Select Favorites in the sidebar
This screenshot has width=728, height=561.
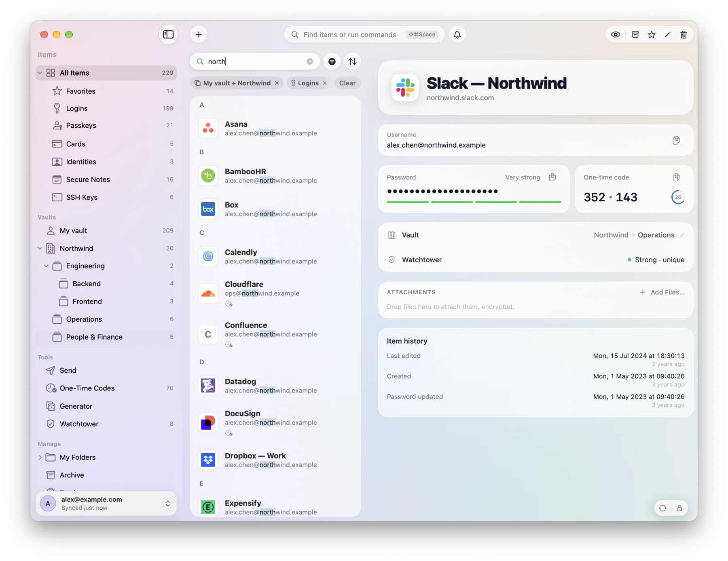[x=106, y=91]
